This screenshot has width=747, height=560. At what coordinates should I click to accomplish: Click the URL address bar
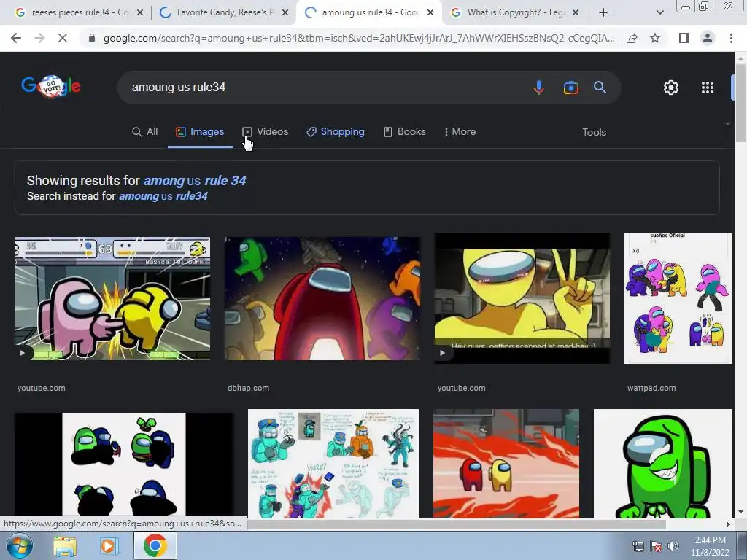tap(359, 38)
